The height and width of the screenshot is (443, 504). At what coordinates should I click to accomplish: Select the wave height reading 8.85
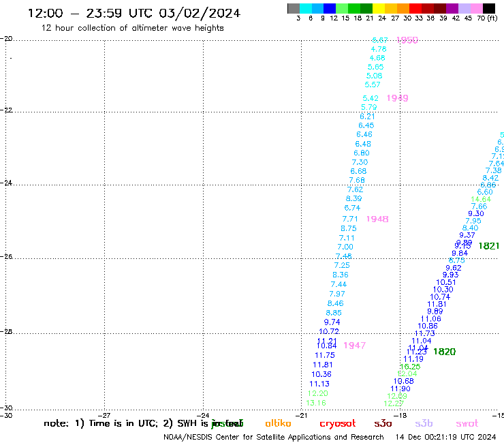point(334,313)
